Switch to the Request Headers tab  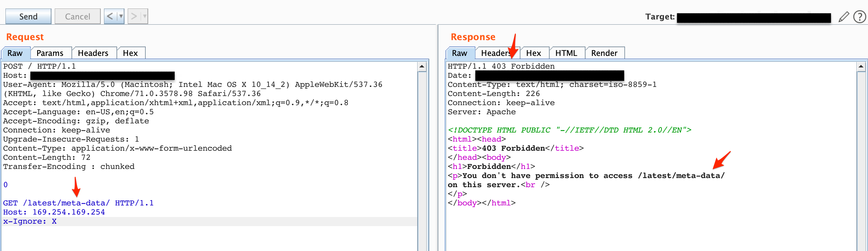(x=93, y=53)
